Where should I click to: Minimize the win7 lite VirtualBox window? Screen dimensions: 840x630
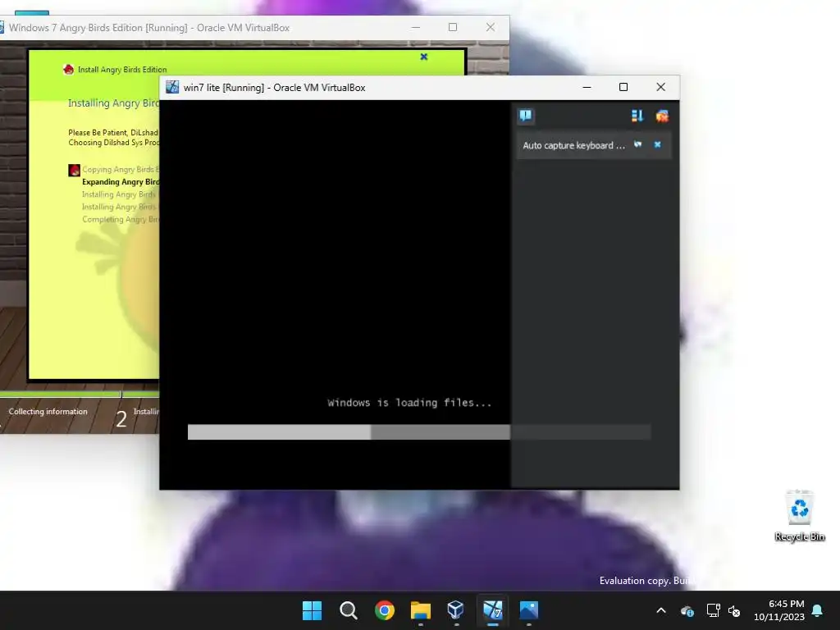point(587,87)
